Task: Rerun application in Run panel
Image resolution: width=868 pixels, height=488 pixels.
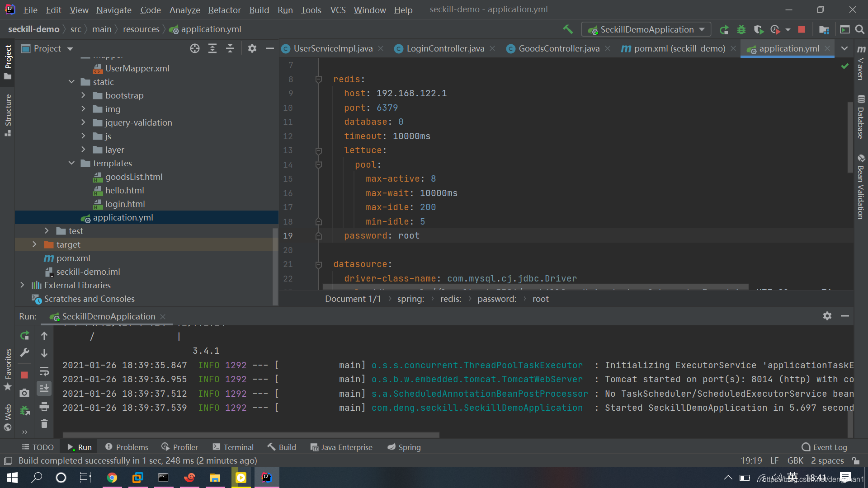Action: pos(24,335)
